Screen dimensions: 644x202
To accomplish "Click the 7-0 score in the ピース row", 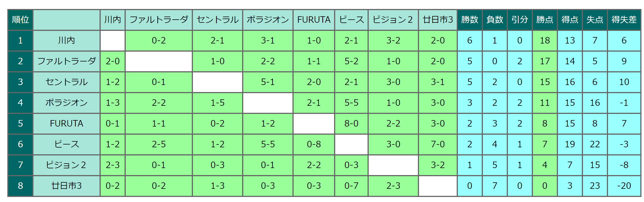I will coord(438,144).
